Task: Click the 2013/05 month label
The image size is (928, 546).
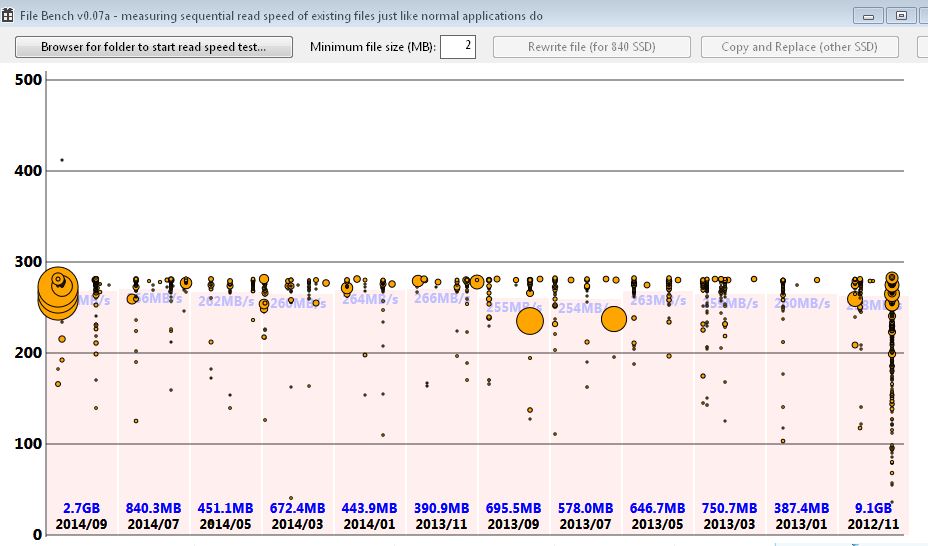Action: pos(658,524)
